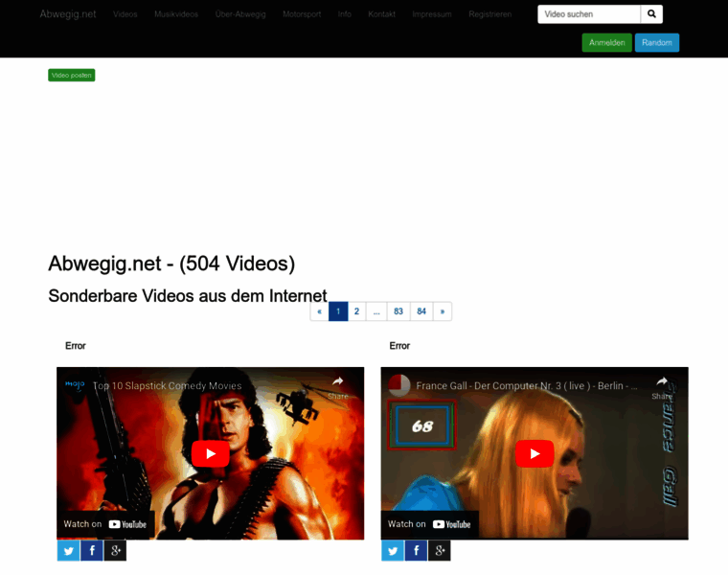
Task: Go to previous page with « arrow
Action: [319, 311]
